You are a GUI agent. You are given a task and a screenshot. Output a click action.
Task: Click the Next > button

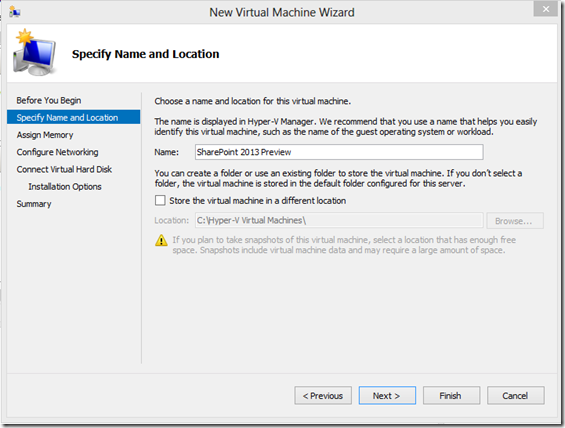click(x=387, y=396)
